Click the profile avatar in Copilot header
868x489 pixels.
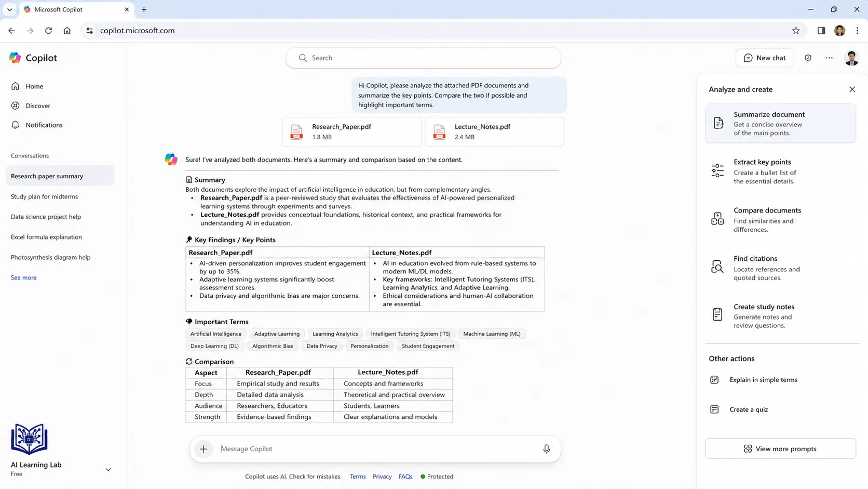point(851,58)
